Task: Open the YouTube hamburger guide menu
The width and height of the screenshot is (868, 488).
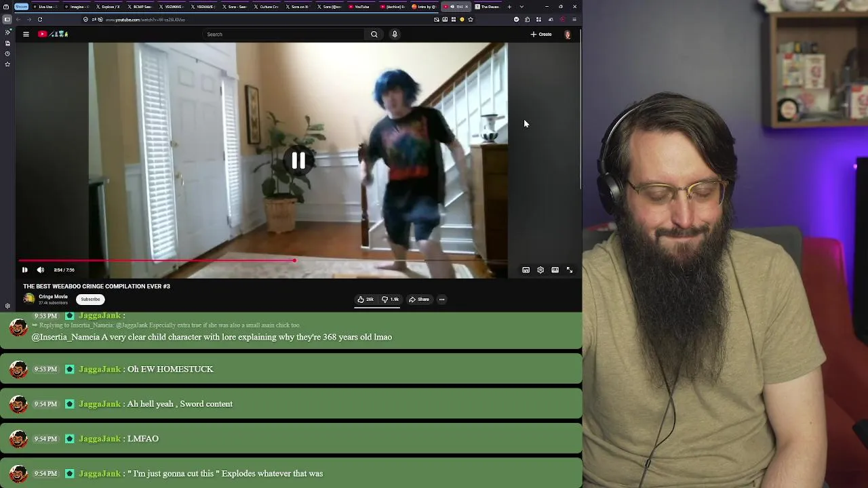Action: [x=26, y=34]
